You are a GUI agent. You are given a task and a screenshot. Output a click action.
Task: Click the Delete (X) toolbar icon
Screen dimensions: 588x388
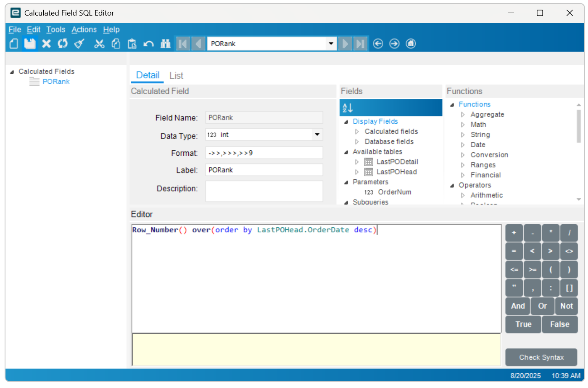(x=47, y=44)
